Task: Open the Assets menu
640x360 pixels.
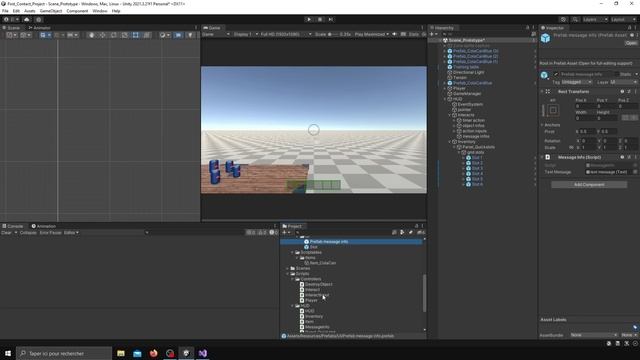Action: [x=29, y=11]
